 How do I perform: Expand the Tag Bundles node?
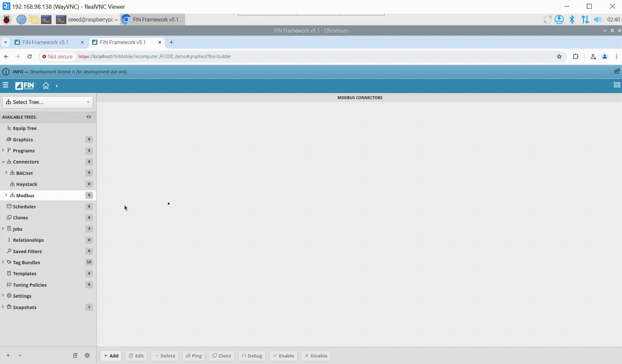coord(3,262)
